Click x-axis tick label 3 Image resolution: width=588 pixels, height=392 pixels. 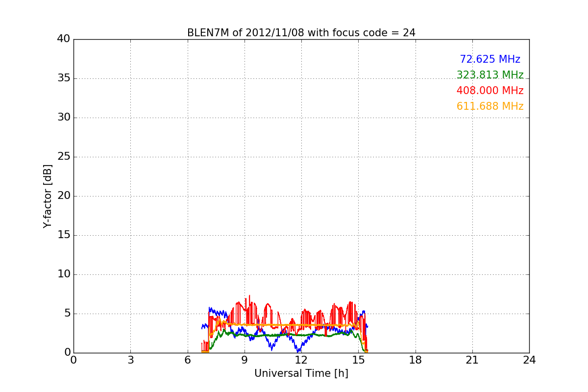pyautogui.click(x=130, y=360)
